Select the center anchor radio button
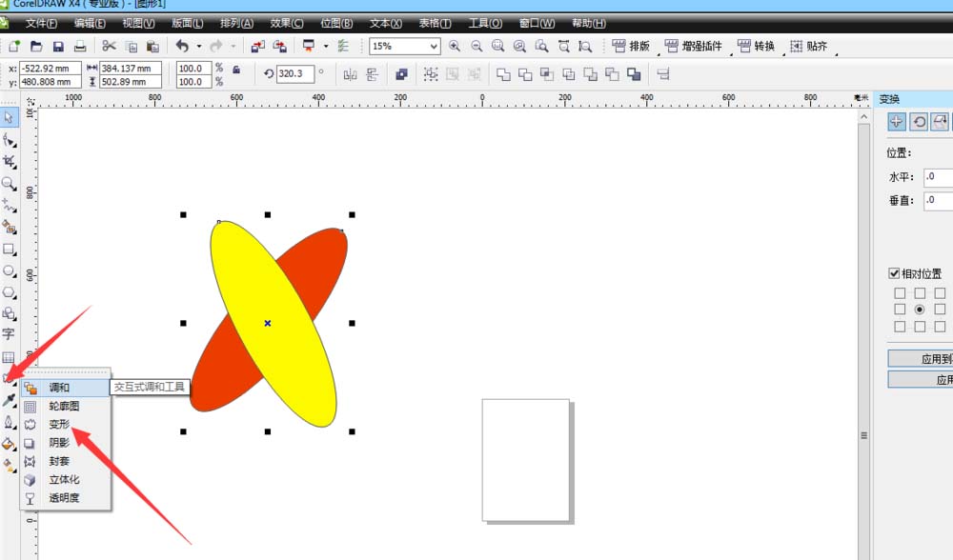Viewport: 953px width, 560px height. click(920, 310)
